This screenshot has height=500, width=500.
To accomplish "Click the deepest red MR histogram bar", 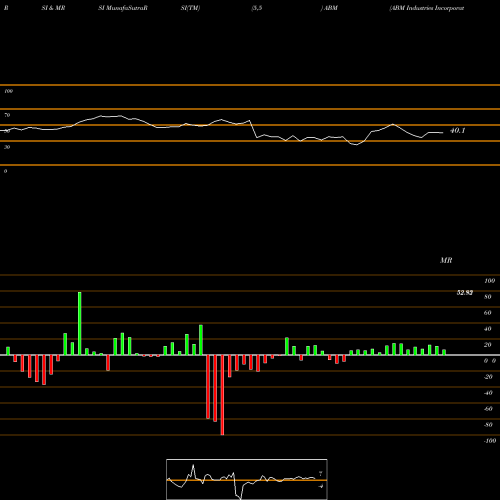I will tap(222, 395).
